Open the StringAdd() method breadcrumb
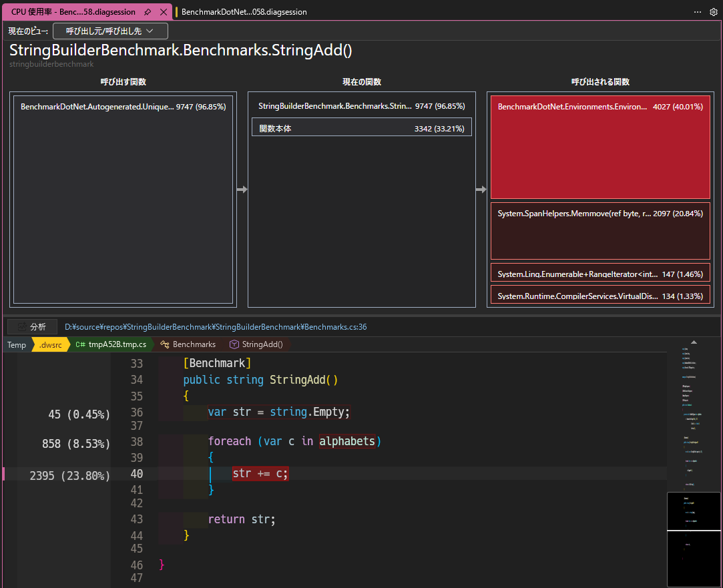The image size is (723, 588). (262, 344)
